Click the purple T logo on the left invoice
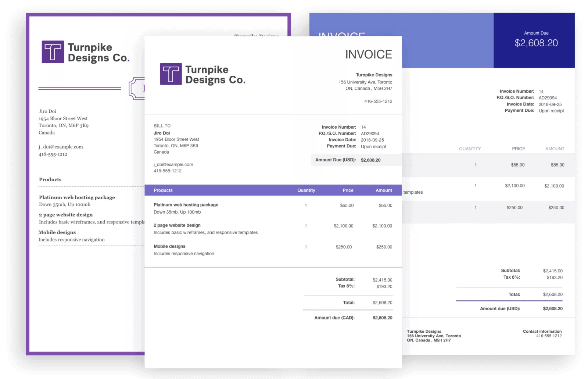 (x=53, y=52)
